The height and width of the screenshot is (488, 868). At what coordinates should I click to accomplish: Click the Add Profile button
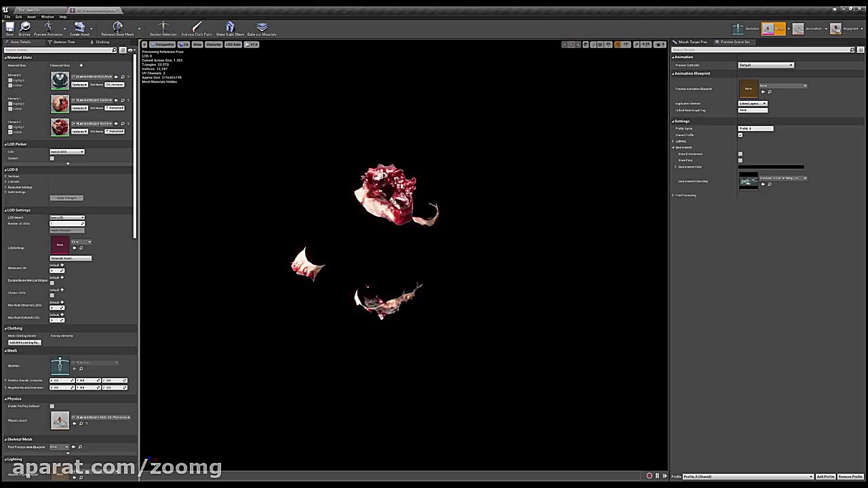click(x=825, y=476)
